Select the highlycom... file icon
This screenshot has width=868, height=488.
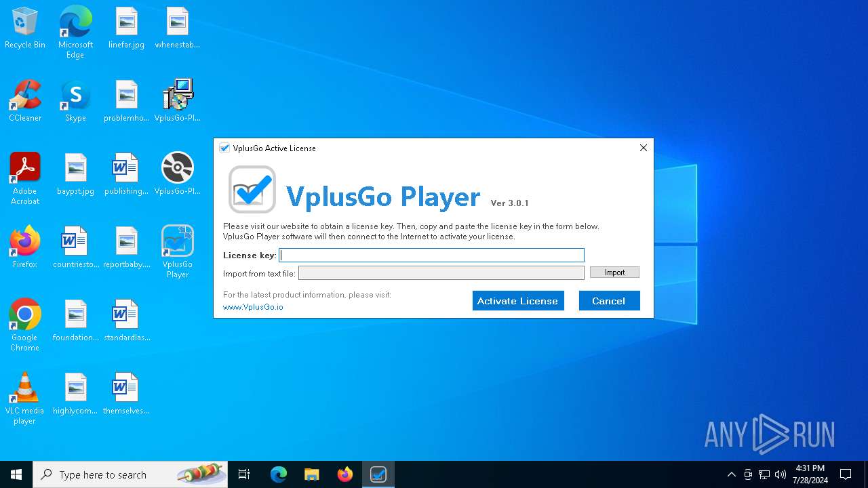(75, 394)
